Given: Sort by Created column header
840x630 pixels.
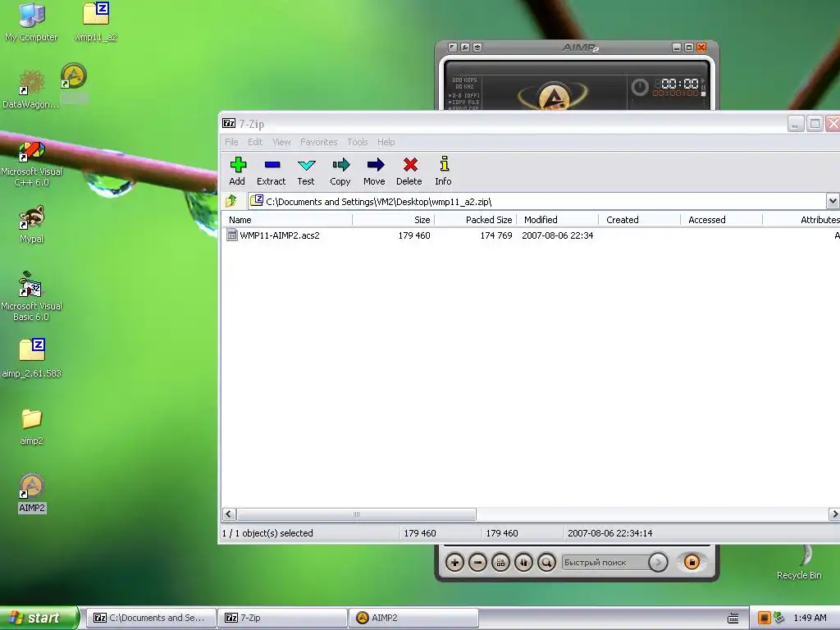Looking at the screenshot, I should pos(640,220).
